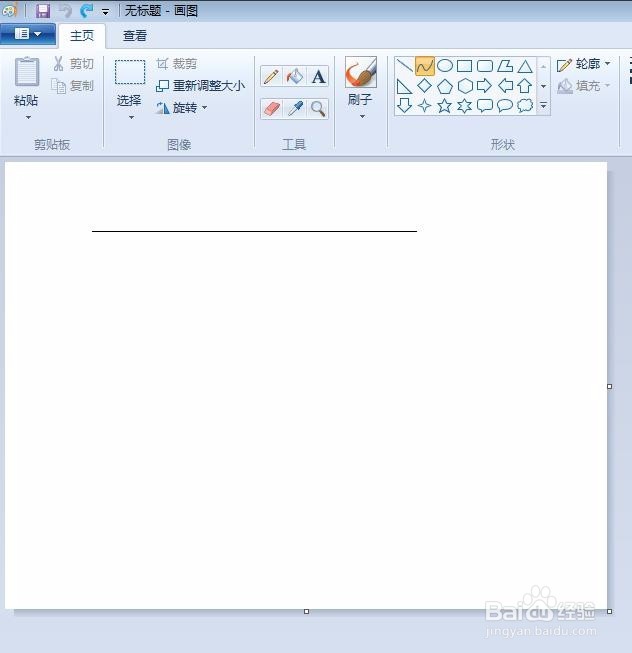Viewport: 632px width, 653px height.
Task: Open the Paste dropdown arrow
Action: (x=28, y=117)
